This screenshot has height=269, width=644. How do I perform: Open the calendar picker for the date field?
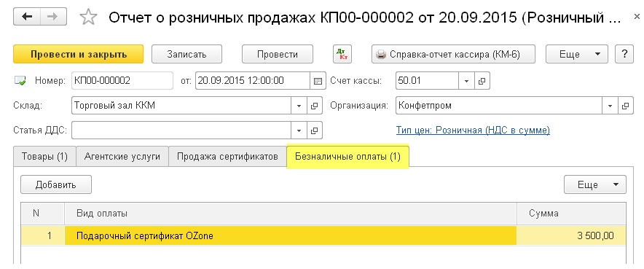coord(317,81)
